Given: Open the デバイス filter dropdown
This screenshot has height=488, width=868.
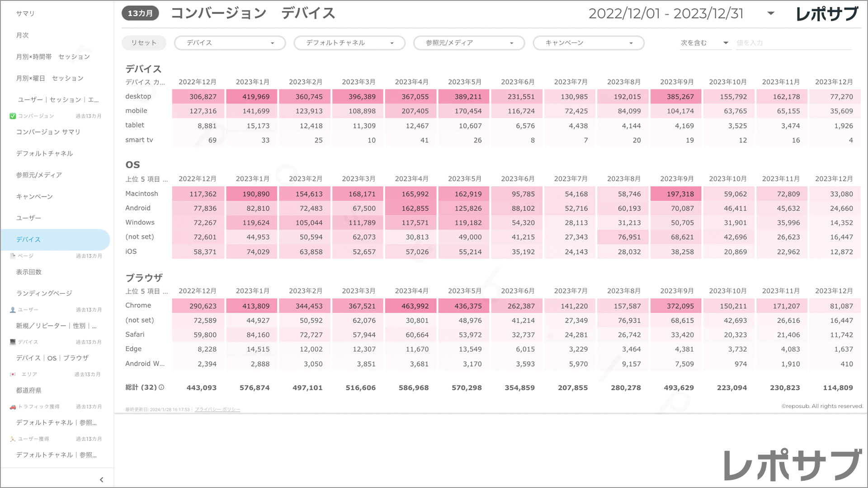Looking at the screenshot, I should [x=230, y=43].
